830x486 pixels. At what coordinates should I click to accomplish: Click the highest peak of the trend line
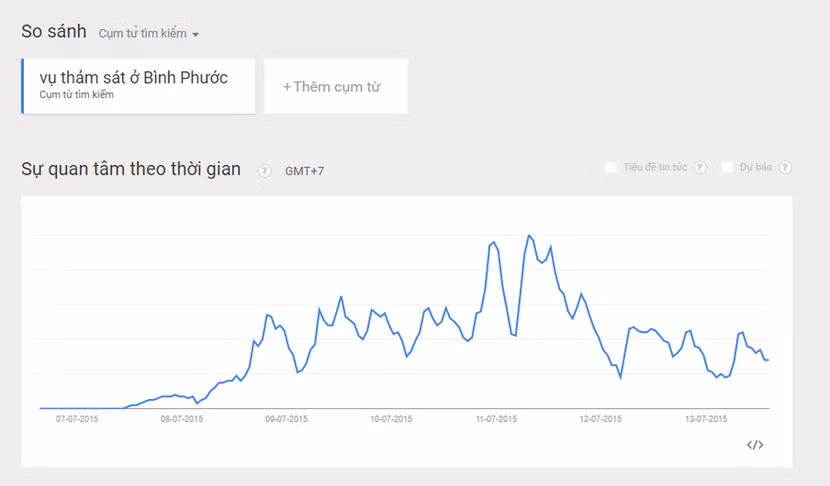point(529,236)
